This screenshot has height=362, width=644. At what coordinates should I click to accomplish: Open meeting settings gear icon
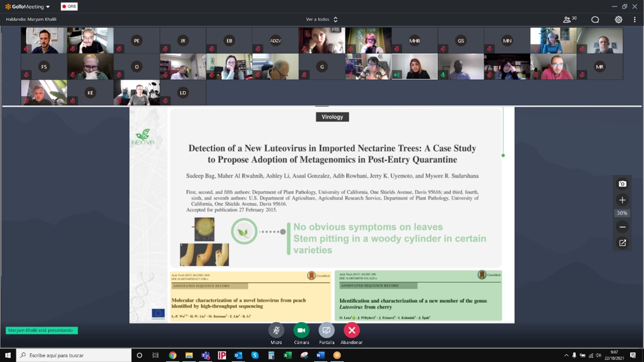(619, 20)
